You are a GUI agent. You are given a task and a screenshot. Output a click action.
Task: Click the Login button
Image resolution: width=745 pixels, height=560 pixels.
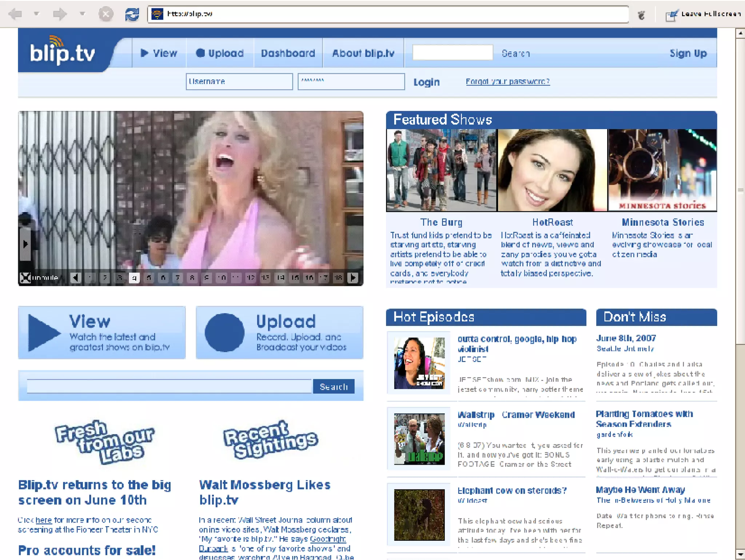tap(426, 82)
